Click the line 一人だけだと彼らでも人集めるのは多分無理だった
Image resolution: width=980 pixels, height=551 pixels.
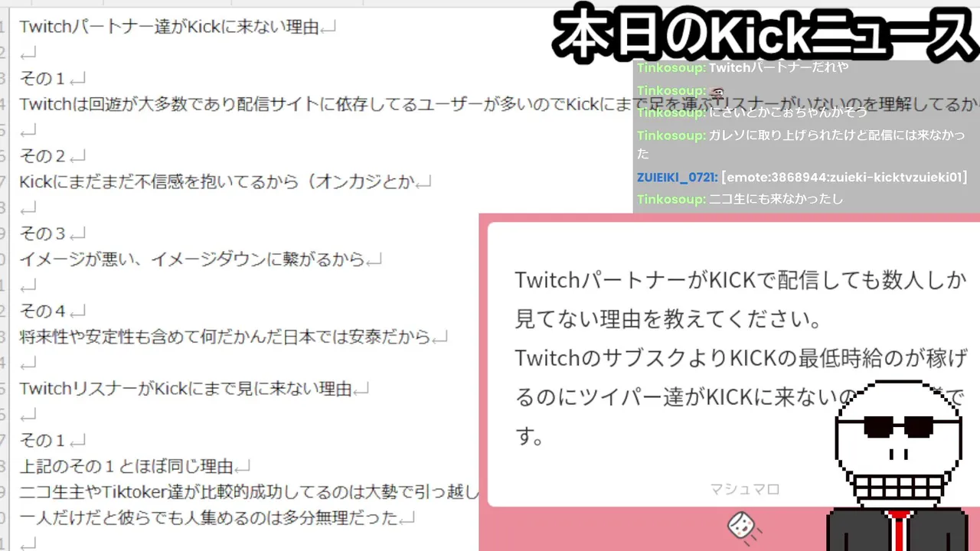point(208,518)
